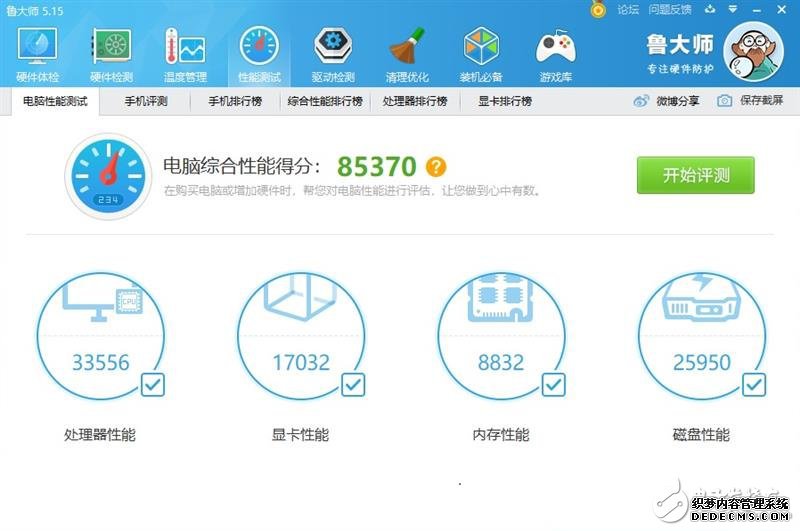The height and width of the screenshot is (531, 800).
Task: Click the Weibo share icon
Action: [x=641, y=101]
